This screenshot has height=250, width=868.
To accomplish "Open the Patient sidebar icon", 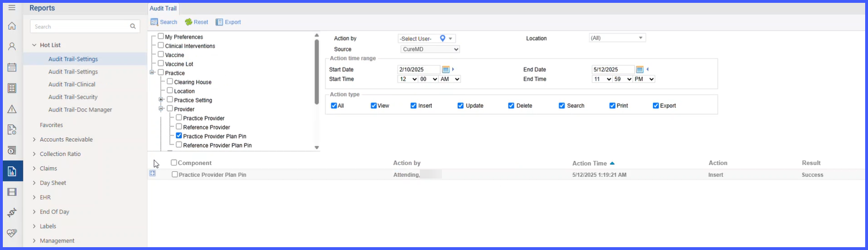I will point(12,46).
